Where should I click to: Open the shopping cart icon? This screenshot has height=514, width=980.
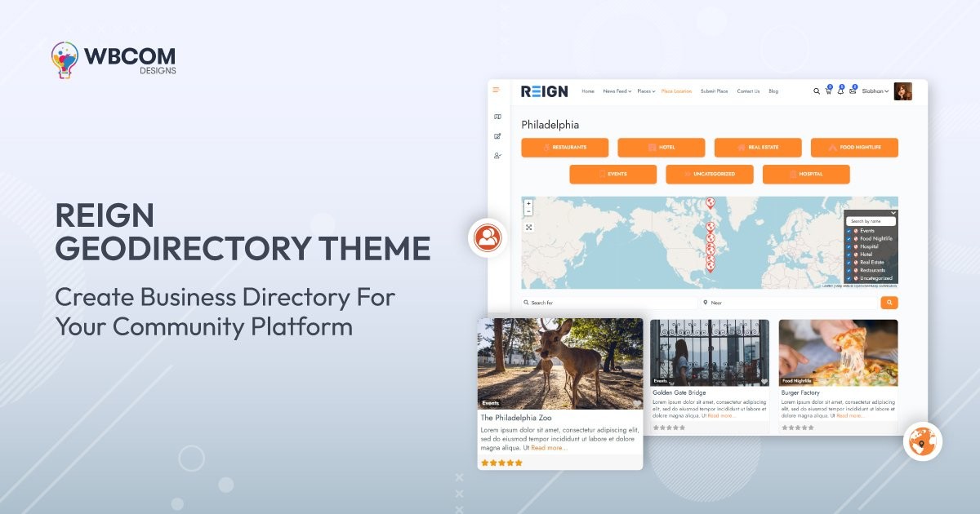(x=828, y=91)
